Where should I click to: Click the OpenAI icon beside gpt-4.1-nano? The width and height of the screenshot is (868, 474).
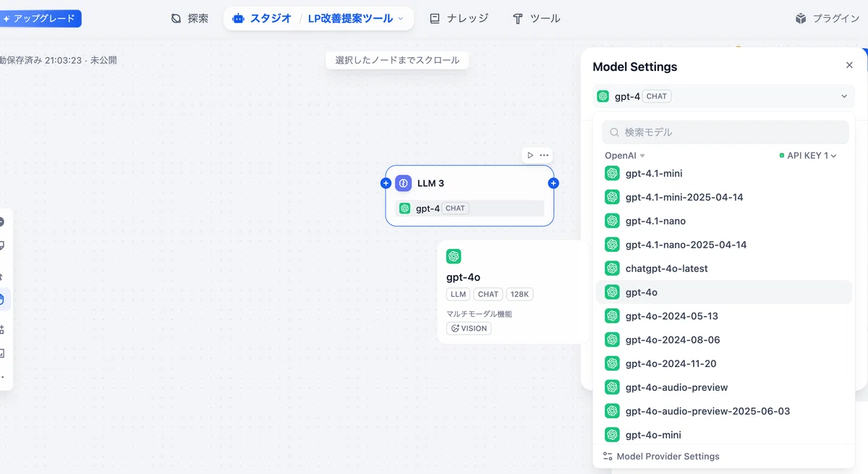(613, 221)
